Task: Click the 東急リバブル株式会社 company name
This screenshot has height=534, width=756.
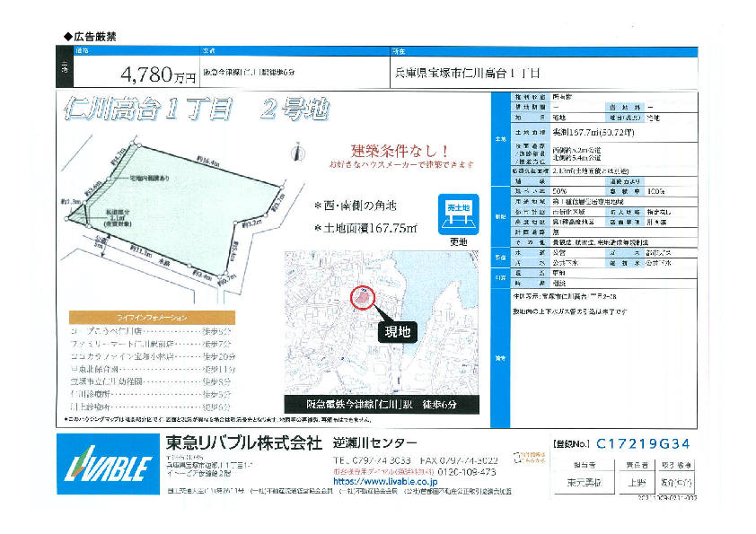Action: (x=242, y=442)
